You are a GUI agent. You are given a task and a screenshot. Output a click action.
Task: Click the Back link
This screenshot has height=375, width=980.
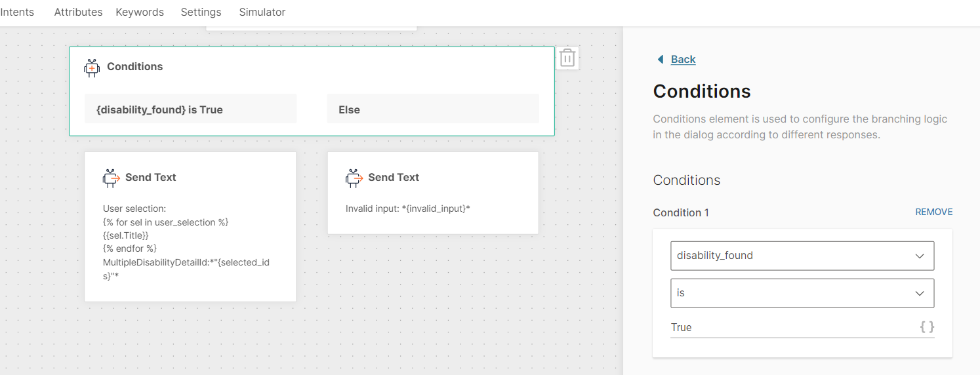683,60
